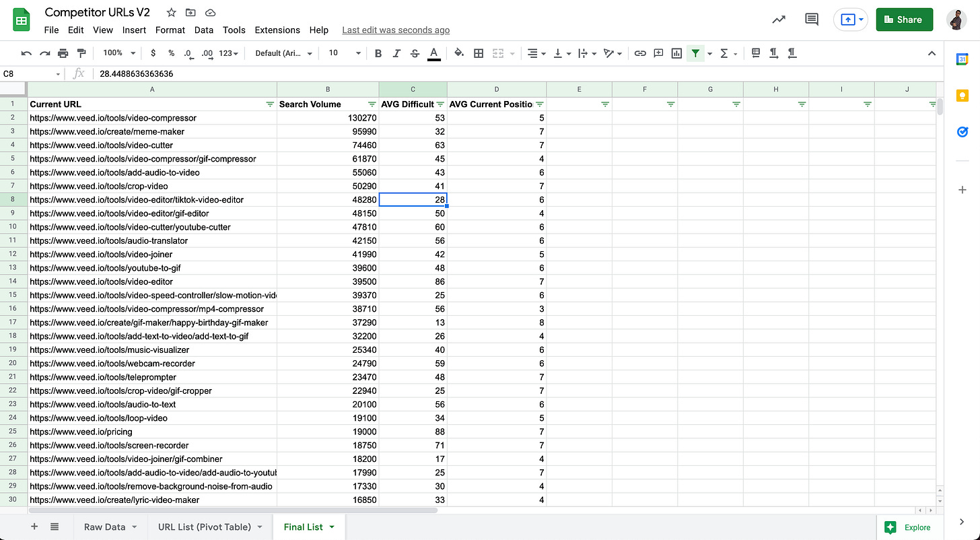Open the Extensions menu

277,30
